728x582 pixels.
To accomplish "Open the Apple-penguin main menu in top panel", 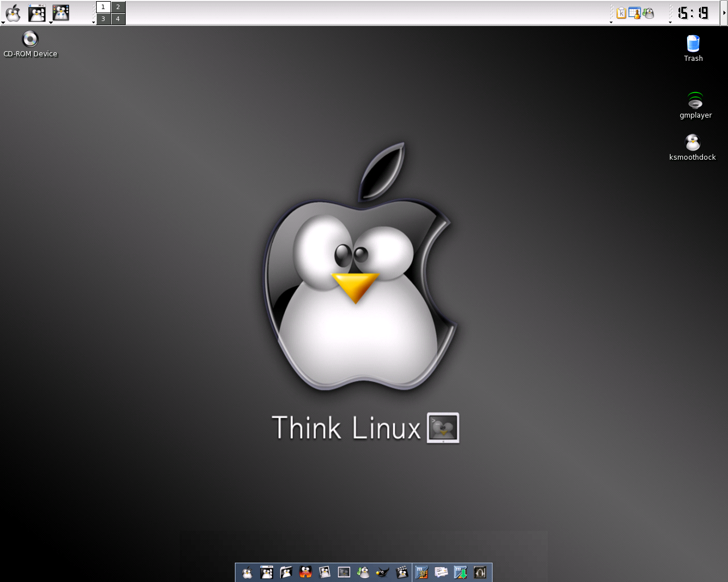I will [x=13, y=13].
